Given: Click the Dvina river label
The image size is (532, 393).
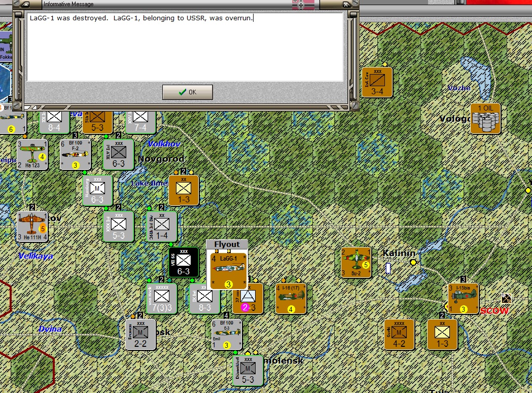Looking at the screenshot, I should [50, 329].
